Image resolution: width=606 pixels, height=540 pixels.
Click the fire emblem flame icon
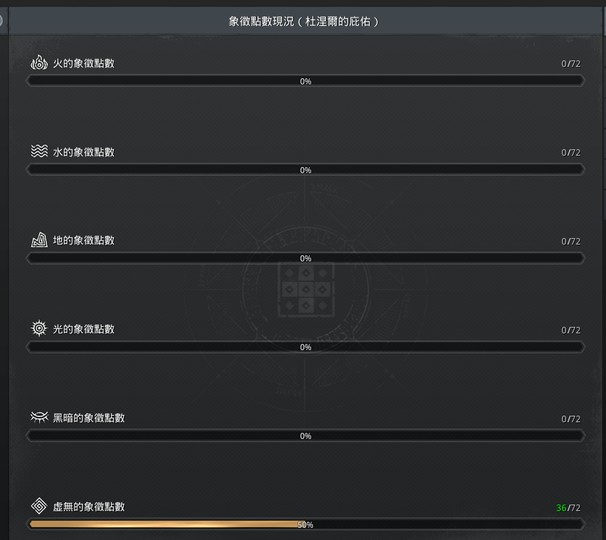[39, 63]
